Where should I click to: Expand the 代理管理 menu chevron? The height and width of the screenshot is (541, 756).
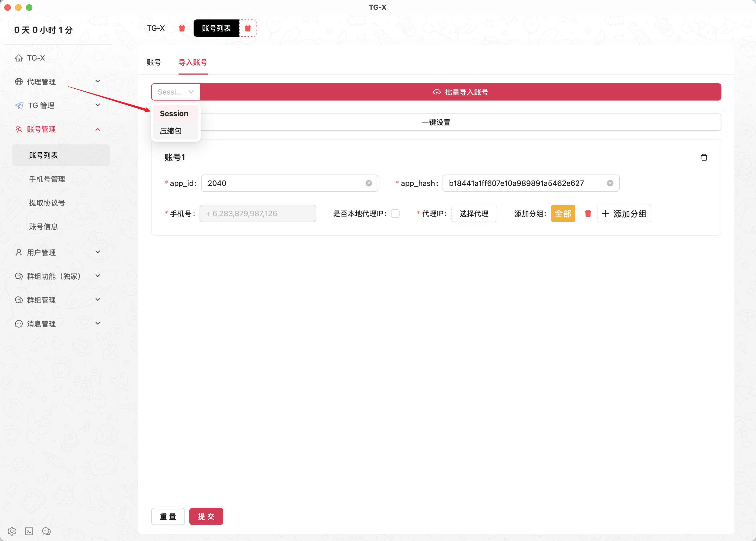click(x=98, y=81)
